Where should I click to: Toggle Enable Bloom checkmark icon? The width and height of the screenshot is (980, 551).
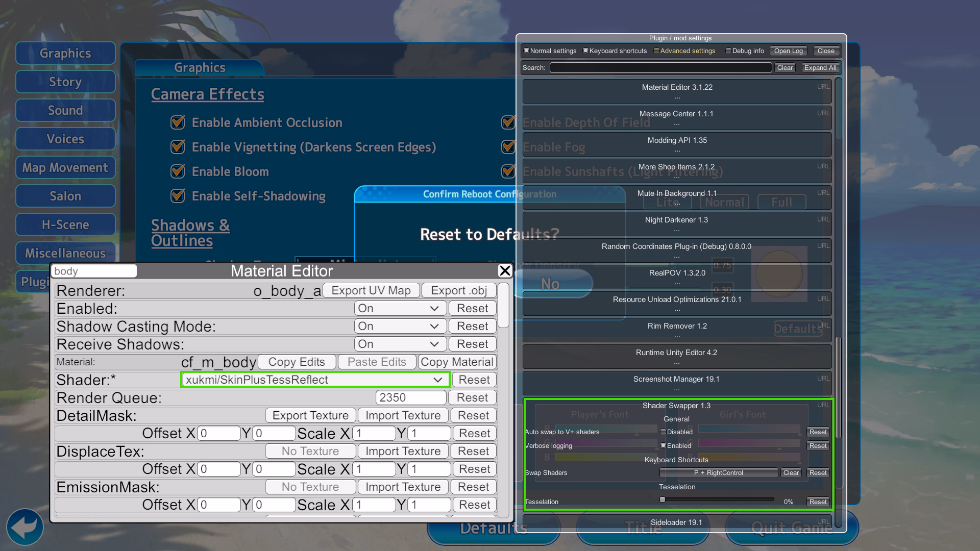pyautogui.click(x=178, y=171)
